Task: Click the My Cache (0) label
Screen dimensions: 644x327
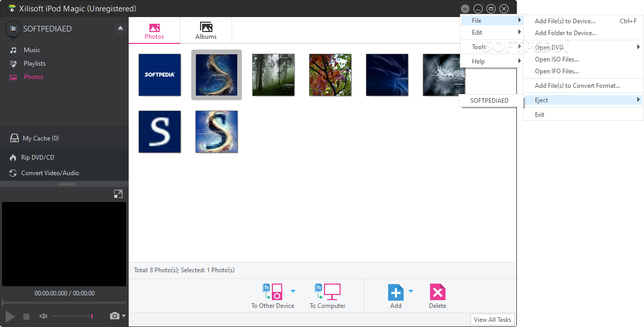Action: click(x=41, y=138)
